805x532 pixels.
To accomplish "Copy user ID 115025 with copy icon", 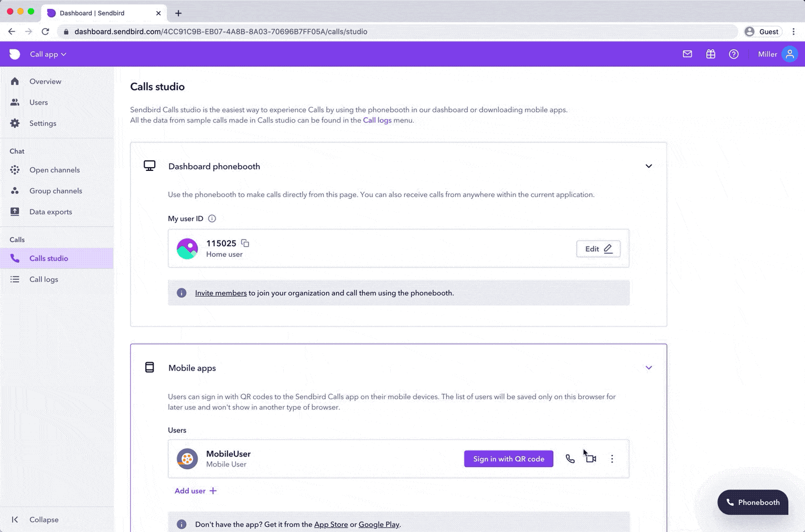I will (x=245, y=243).
